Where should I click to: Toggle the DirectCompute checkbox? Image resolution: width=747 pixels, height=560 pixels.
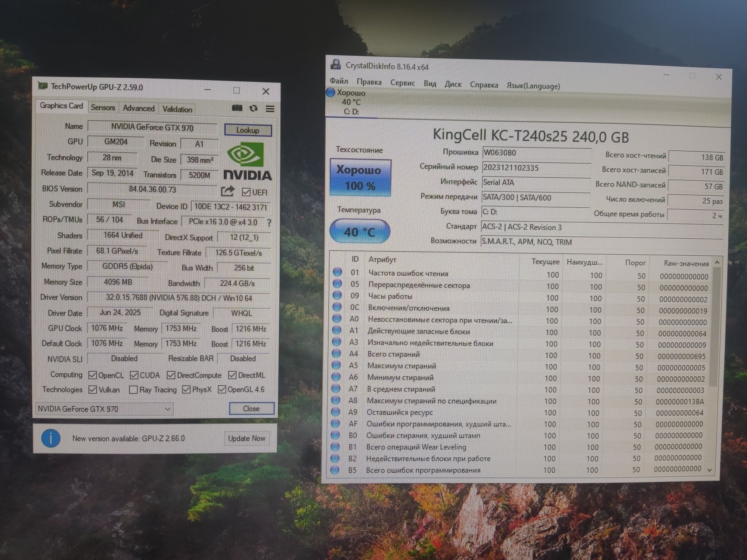point(171,375)
